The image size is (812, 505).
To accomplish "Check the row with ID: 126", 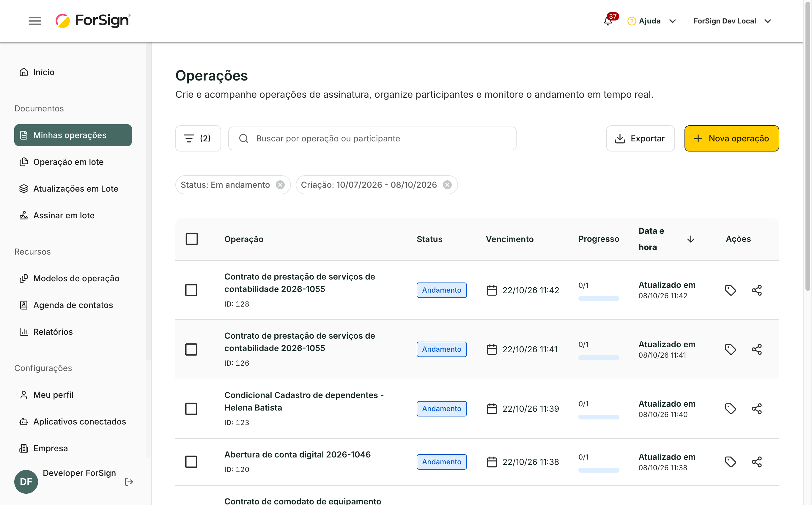I will [x=191, y=349].
